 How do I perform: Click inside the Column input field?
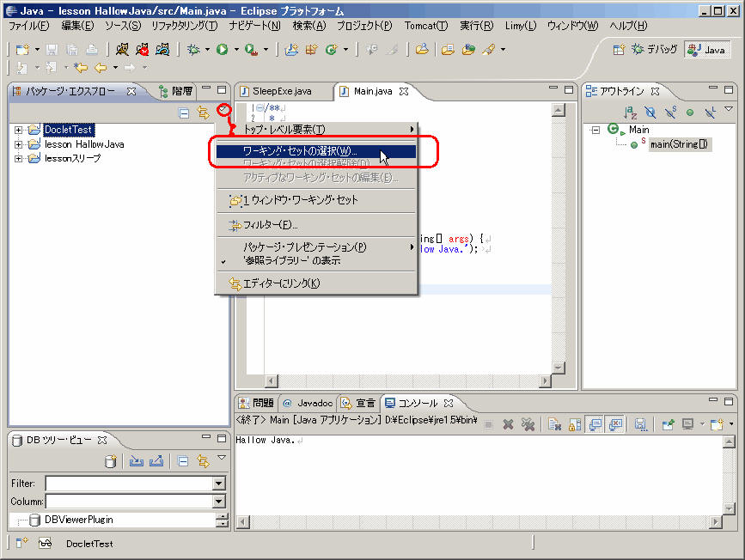coord(127,501)
